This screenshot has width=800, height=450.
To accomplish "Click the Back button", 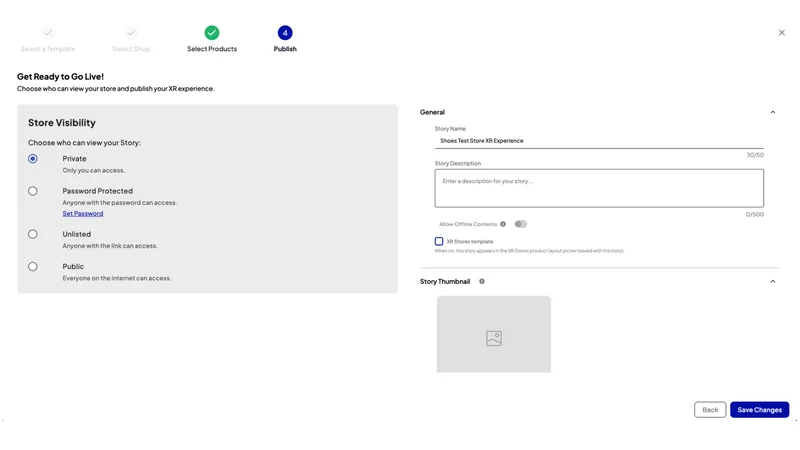I will (710, 410).
